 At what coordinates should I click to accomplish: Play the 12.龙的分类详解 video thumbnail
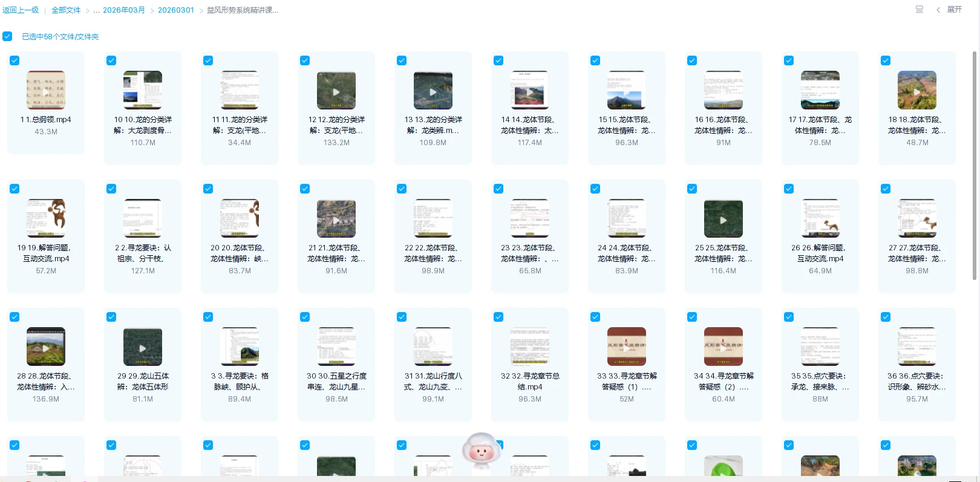click(x=336, y=91)
